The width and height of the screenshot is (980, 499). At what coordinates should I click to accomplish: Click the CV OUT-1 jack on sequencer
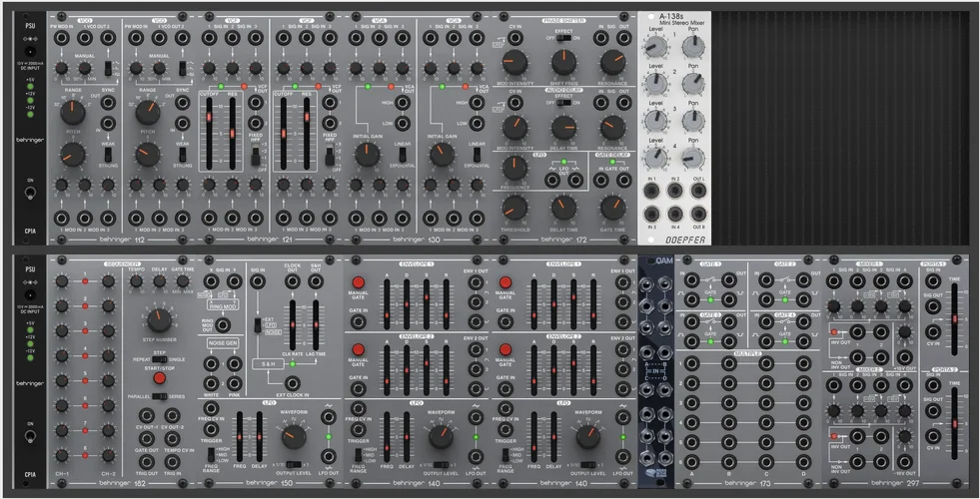pyautogui.click(x=147, y=415)
